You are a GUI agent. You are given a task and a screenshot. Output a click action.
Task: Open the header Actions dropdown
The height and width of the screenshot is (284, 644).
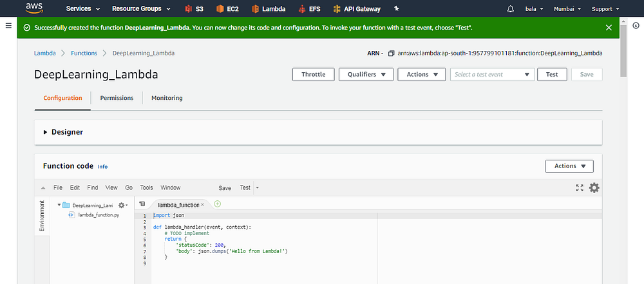click(x=422, y=75)
